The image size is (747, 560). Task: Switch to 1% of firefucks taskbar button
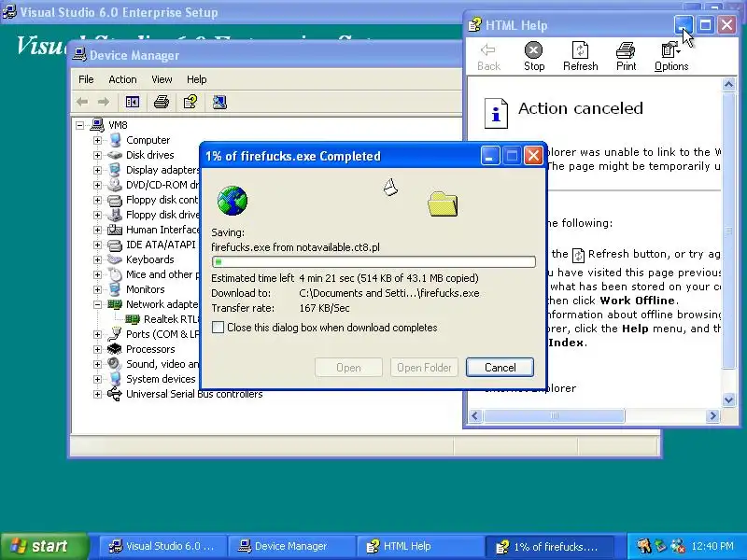click(x=548, y=546)
